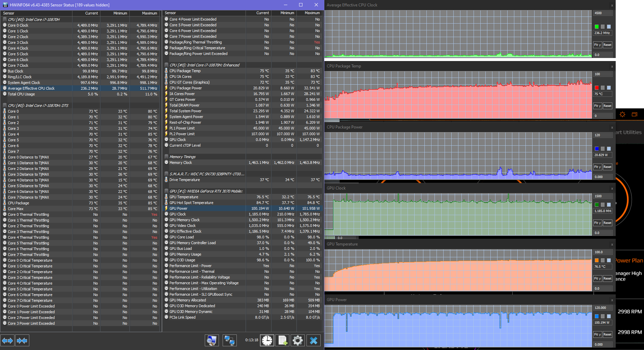
Task: Click the expand columns double-arrow icon
Action: 7,341
